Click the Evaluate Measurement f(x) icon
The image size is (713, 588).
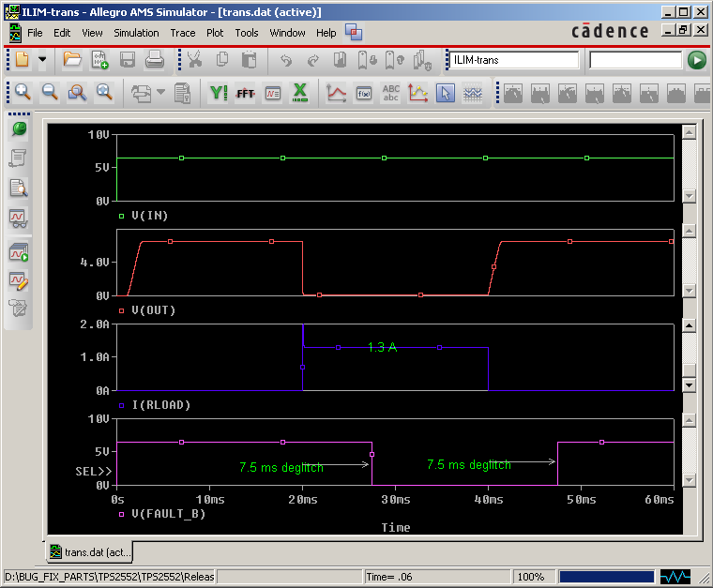click(x=364, y=93)
